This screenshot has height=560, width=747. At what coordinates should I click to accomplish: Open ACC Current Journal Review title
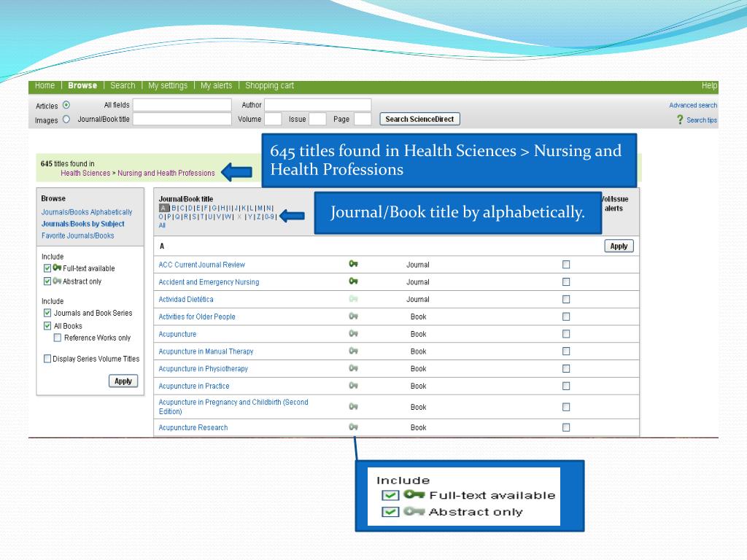(201, 265)
